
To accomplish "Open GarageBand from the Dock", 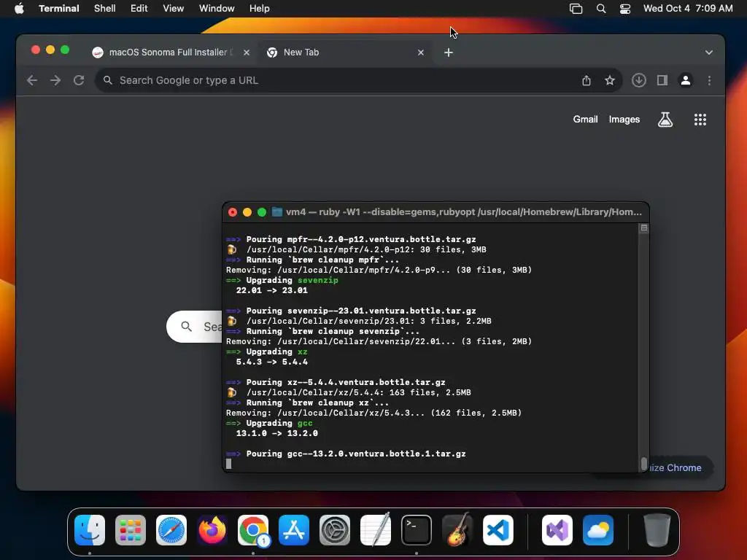I will 457,530.
